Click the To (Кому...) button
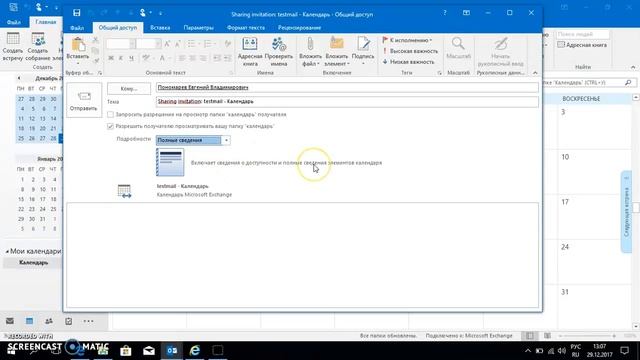The width and height of the screenshot is (640, 360). click(129, 89)
